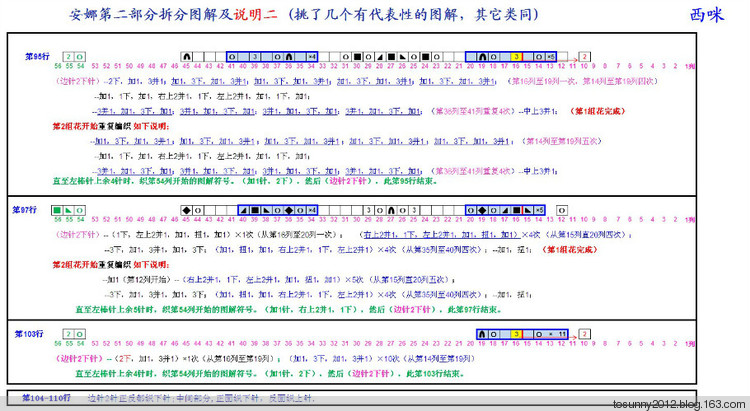Screen dimensions: 750x411
Task: Click the diamond symbol at column 45 in row 97
Action: [187, 210]
